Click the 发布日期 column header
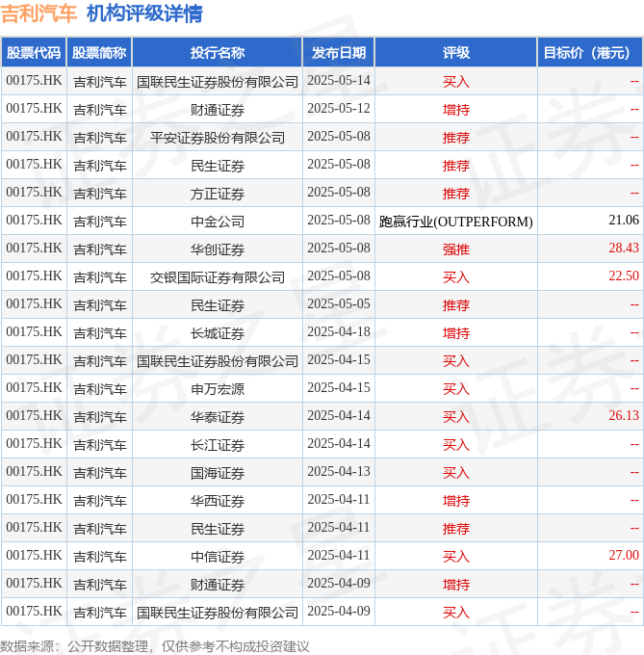 339,53
